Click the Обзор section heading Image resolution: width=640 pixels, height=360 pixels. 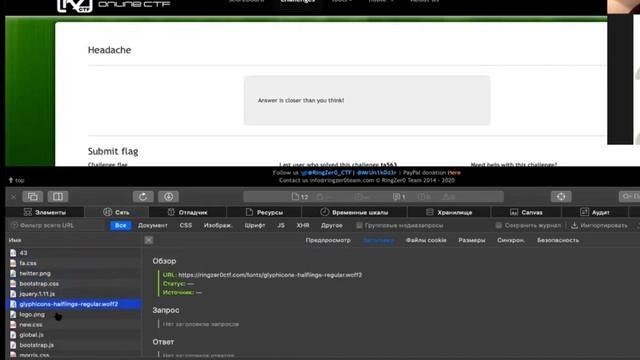click(x=164, y=261)
